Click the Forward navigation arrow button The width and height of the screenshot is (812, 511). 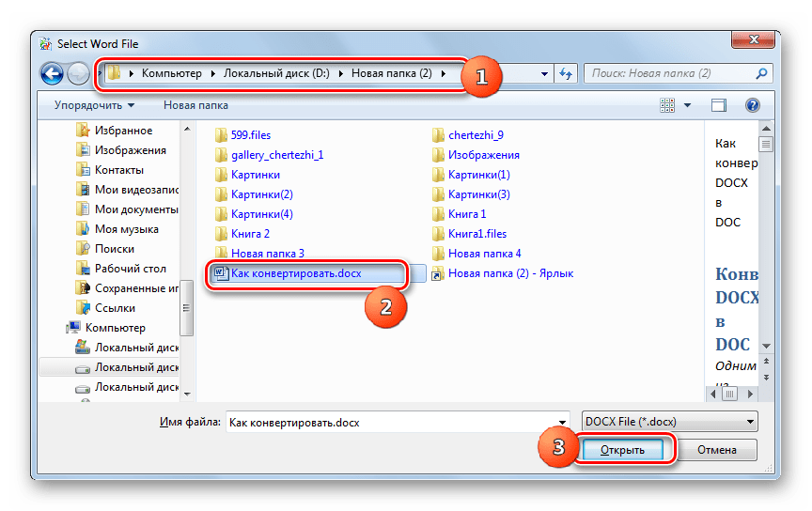point(79,73)
